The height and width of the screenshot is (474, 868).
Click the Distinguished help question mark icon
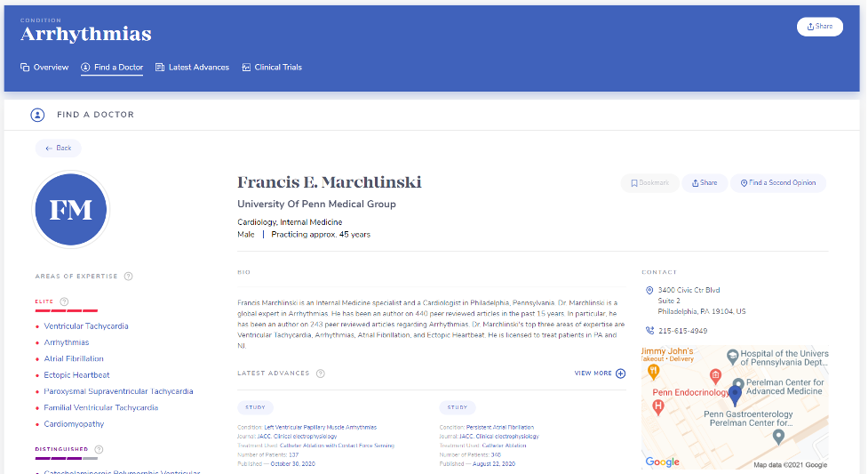(99, 449)
